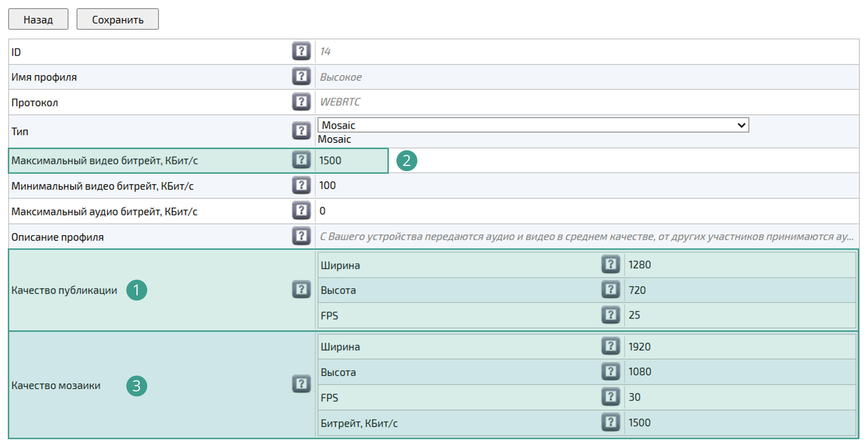Show help for Максимальный аудио битрейт
868x447 pixels.
point(301,211)
